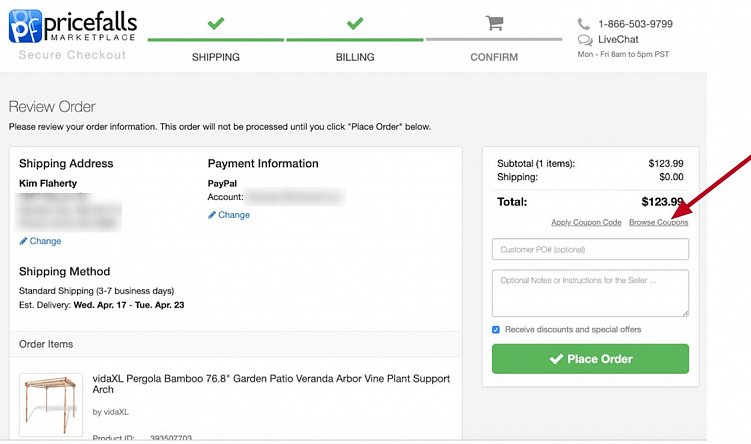
Task: Open the Browse Coupons link
Action: tap(658, 222)
